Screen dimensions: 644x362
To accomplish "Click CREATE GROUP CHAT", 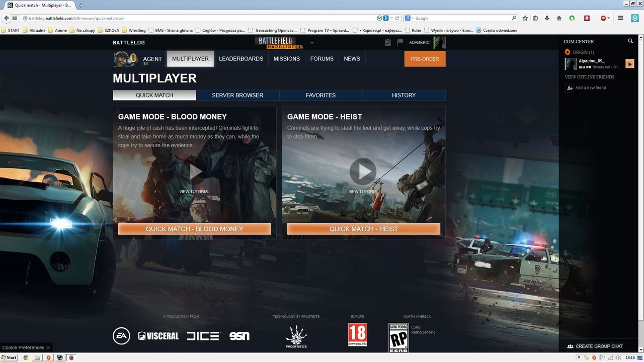I will point(599,346).
